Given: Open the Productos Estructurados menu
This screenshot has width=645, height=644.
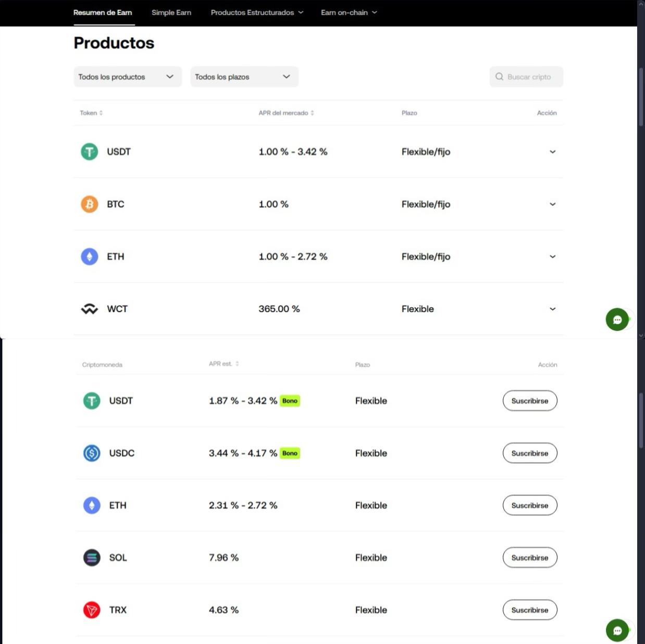Looking at the screenshot, I should point(256,13).
